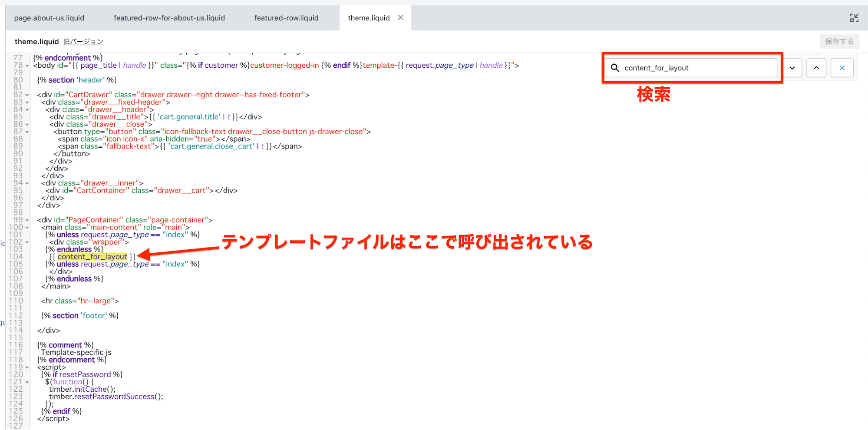Collapse the editor with the fullscreen toggle icon

pos(854,18)
